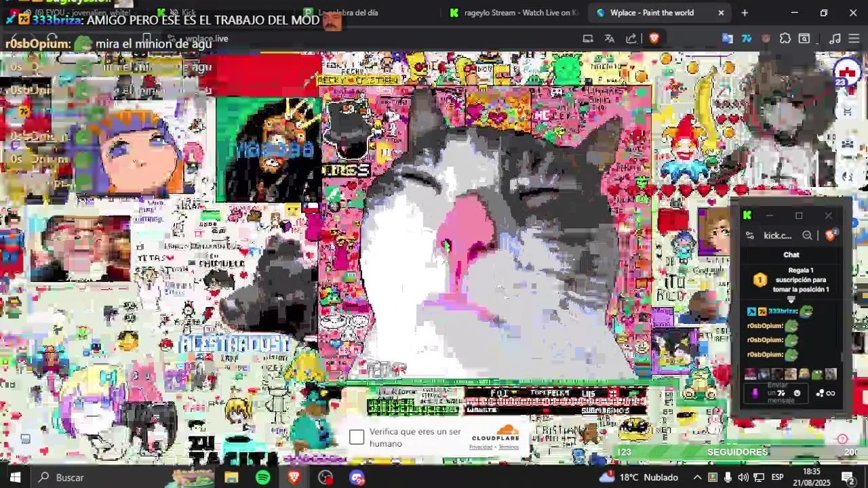Viewport: 868px width, 488px height.
Task: Click the purple emote icon in chat input
Action: (755, 393)
